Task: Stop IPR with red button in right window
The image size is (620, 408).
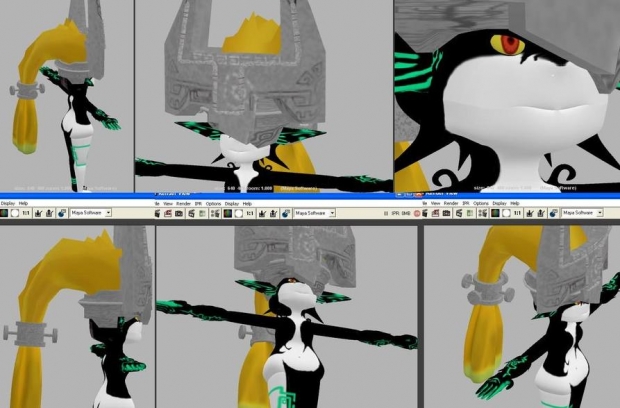Action: [417, 213]
